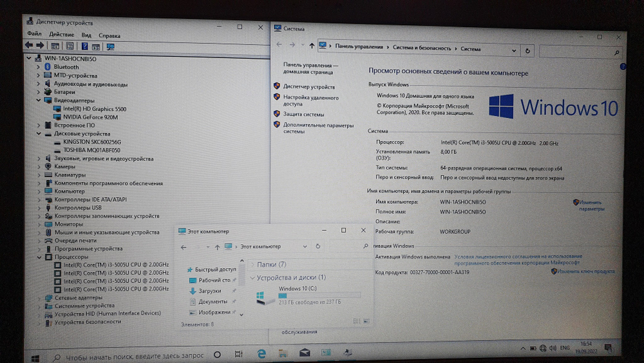Click Back arrow in Этот компьютер window
This screenshot has width=644, height=363.
[184, 247]
